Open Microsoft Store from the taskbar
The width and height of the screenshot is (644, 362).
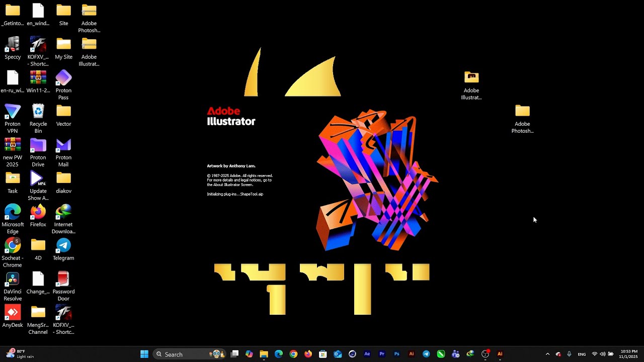[x=323, y=354]
